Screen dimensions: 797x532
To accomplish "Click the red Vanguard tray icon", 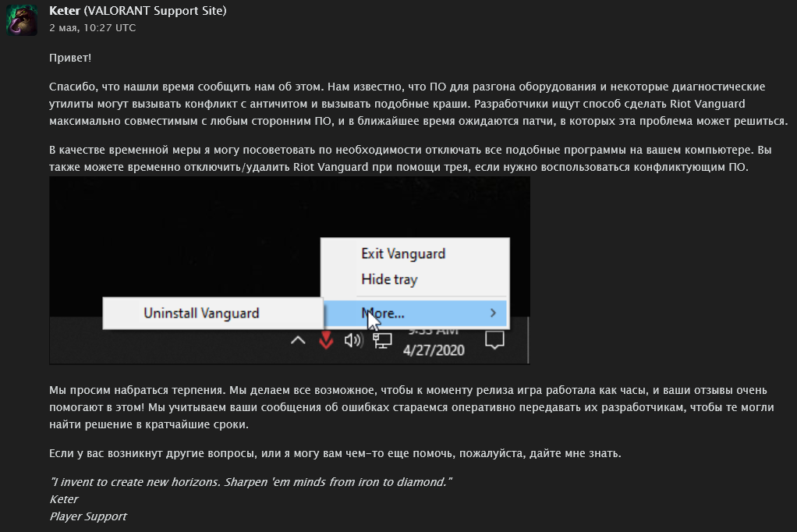I will click(326, 340).
